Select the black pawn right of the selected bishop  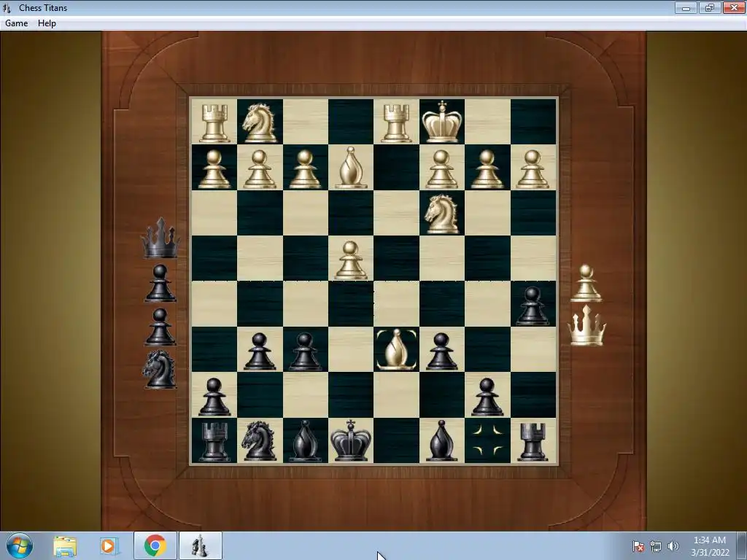pyautogui.click(x=441, y=352)
